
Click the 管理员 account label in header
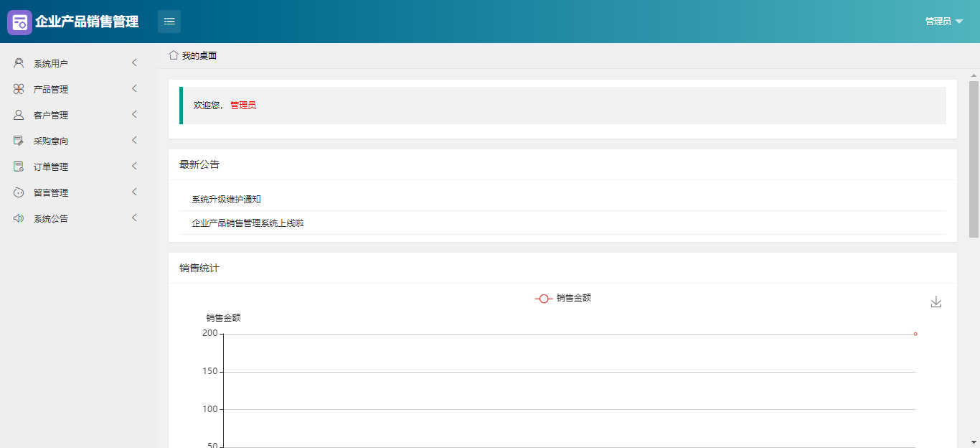click(938, 22)
